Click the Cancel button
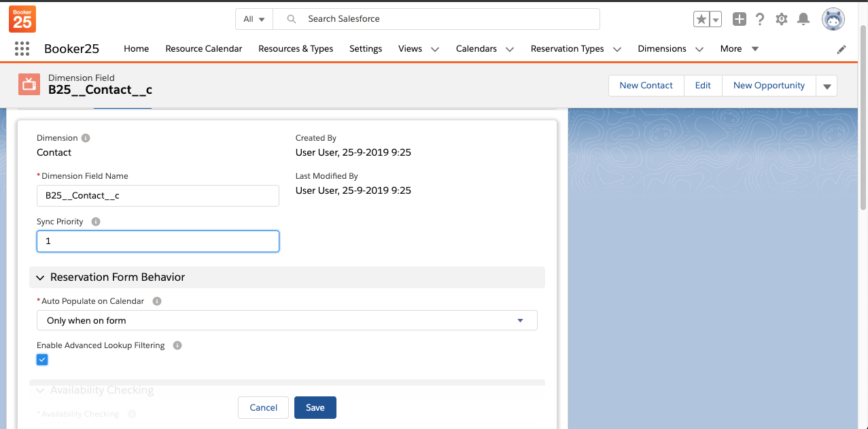The height and width of the screenshot is (429, 868). tap(263, 407)
